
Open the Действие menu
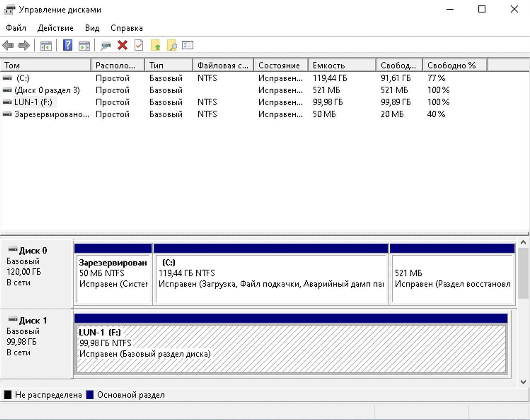coord(55,28)
